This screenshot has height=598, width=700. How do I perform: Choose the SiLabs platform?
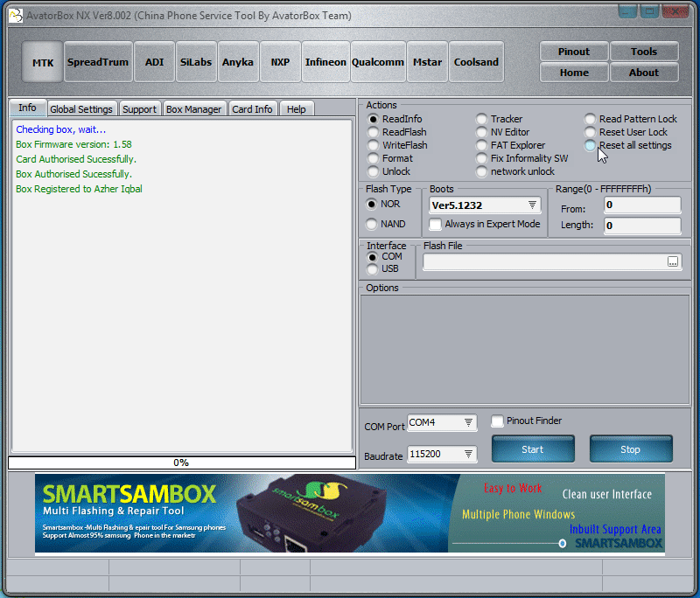(196, 62)
